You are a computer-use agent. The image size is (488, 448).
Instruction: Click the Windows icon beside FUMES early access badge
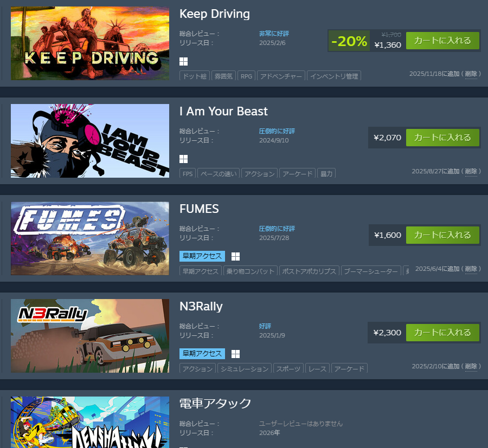[x=236, y=256]
